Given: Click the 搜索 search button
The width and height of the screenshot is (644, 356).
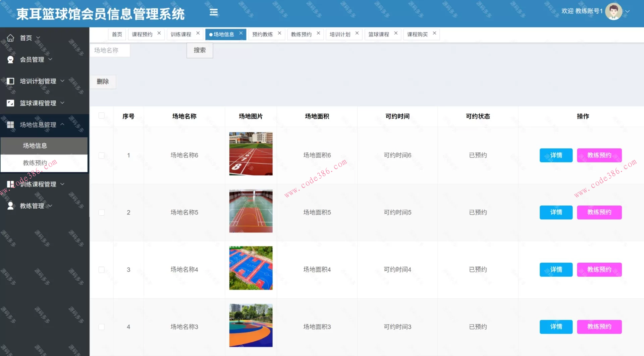Looking at the screenshot, I should tap(200, 50).
